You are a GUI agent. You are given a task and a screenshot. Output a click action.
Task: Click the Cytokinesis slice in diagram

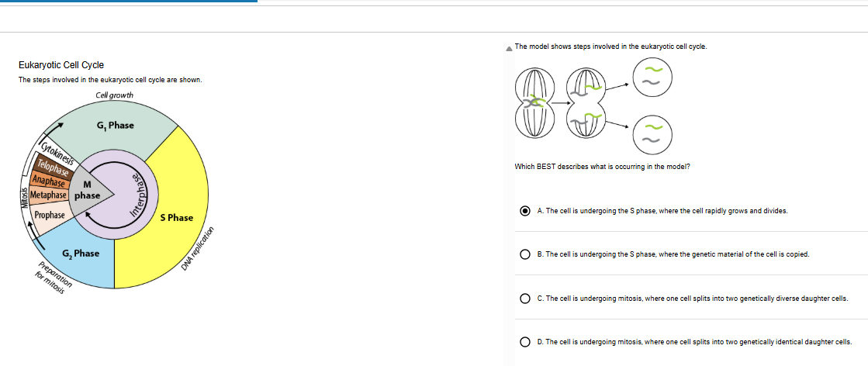[x=57, y=153]
